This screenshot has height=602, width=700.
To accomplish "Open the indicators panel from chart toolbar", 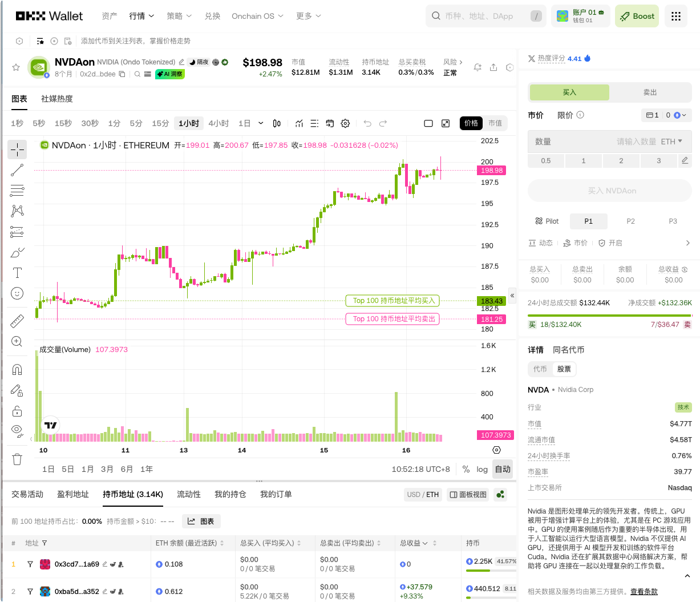I will point(299,123).
